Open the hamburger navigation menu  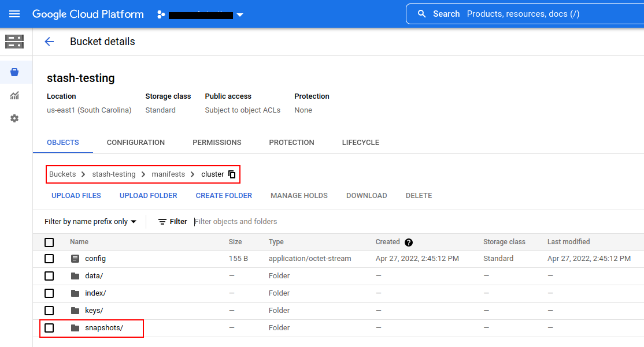pos(14,14)
